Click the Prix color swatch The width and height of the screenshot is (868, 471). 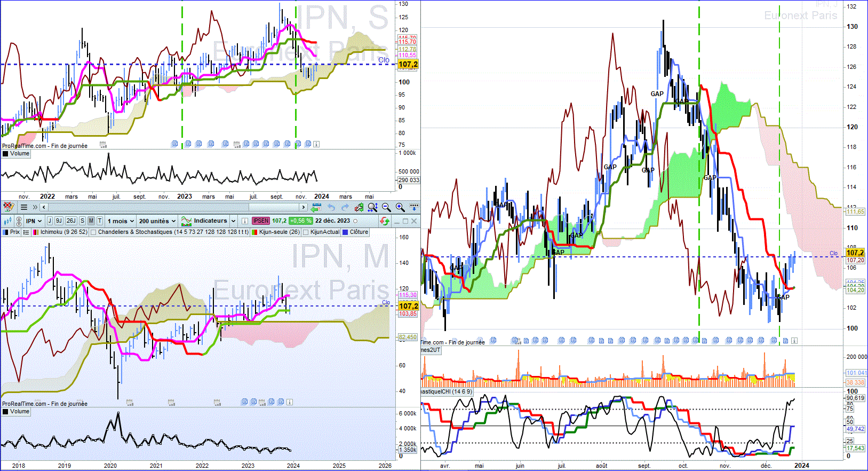5,232
